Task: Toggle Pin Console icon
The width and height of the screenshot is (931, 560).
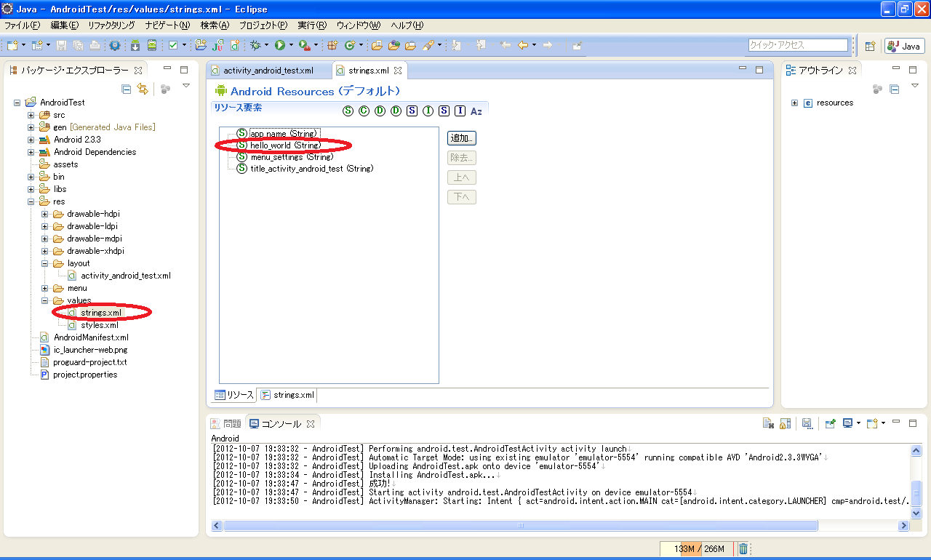Action: [830, 423]
